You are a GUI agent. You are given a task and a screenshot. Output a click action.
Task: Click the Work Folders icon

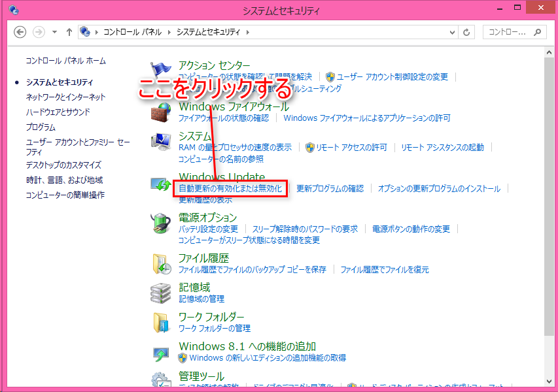161,323
